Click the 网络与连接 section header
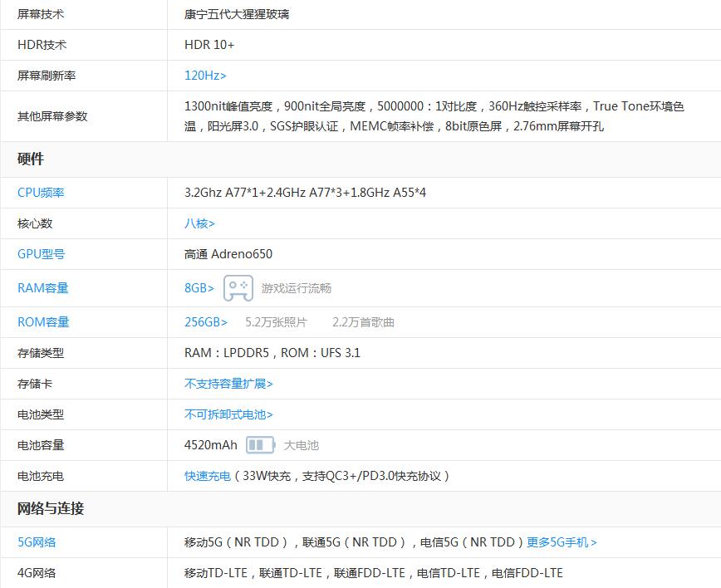The image size is (721, 588). tap(51, 508)
